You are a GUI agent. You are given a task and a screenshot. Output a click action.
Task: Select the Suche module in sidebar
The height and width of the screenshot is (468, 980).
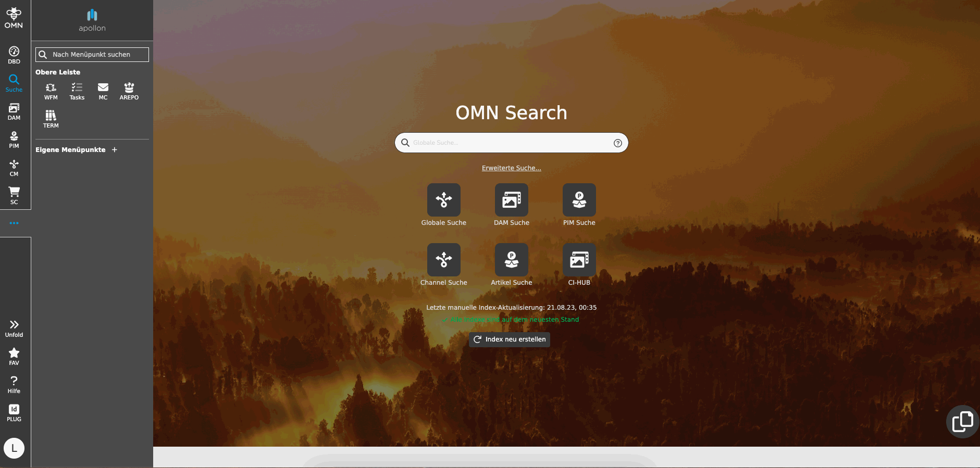tap(14, 83)
